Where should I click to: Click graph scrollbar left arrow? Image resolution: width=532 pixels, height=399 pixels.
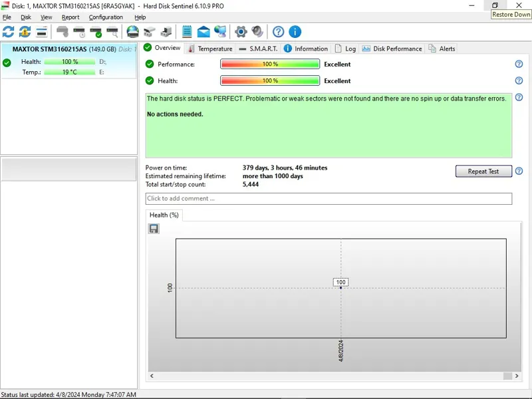(x=152, y=376)
